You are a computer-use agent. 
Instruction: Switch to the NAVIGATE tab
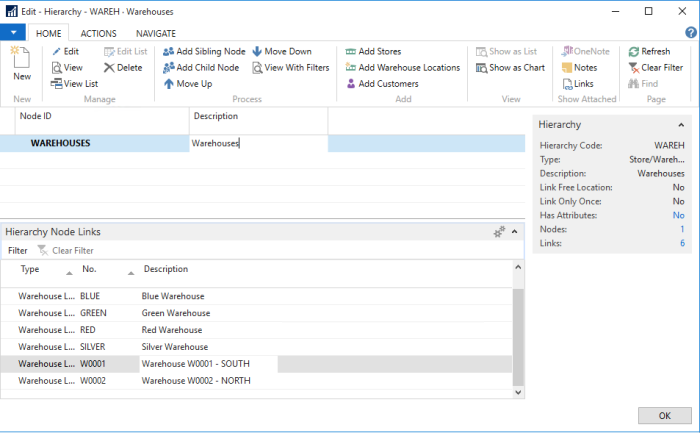point(155,33)
